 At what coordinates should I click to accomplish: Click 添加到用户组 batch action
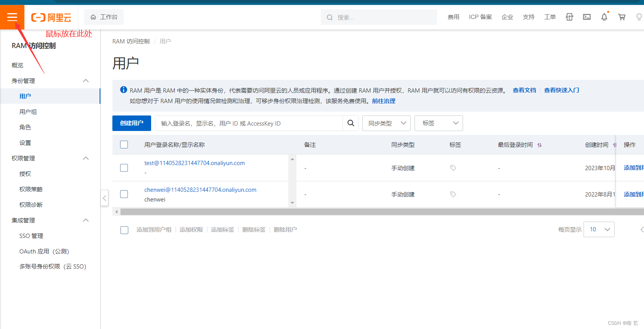[x=154, y=230]
